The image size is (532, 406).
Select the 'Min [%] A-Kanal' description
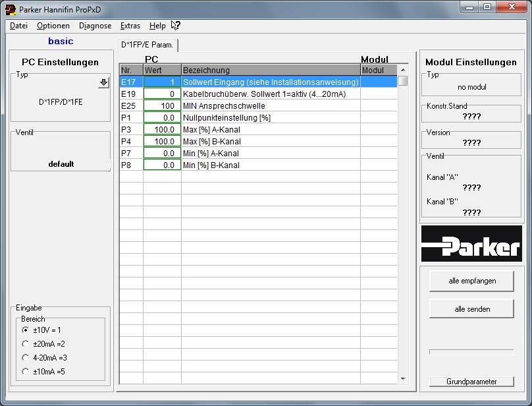click(x=271, y=153)
